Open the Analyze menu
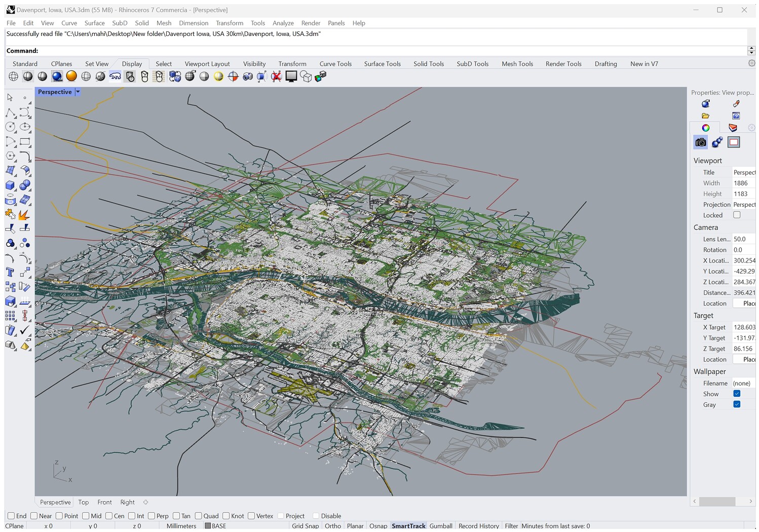Image resolution: width=759 pixels, height=532 pixels. [283, 23]
